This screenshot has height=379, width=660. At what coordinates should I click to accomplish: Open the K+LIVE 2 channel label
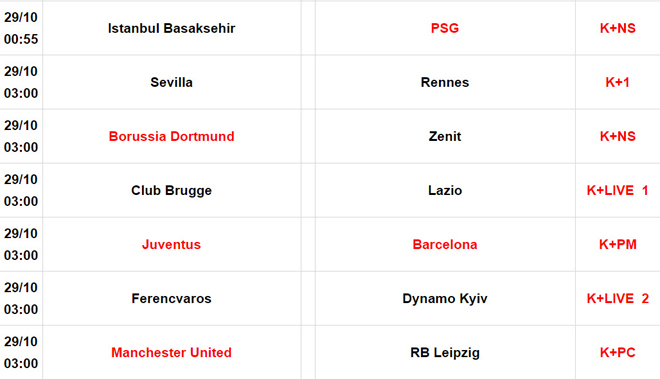tap(617, 298)
